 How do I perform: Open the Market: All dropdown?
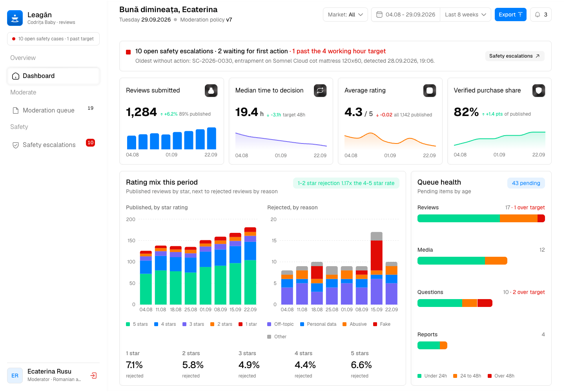pyautogui.click(x=345, y=15)
